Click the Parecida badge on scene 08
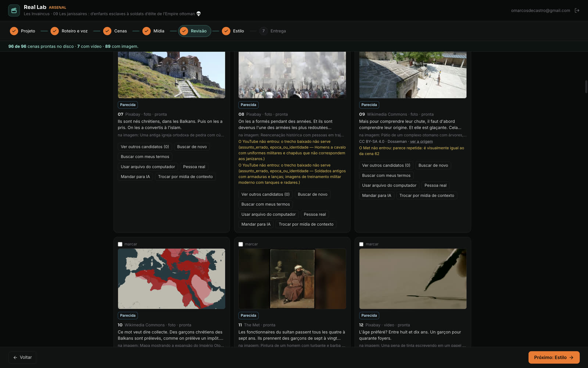588x368 pixels. (x=248, y=105)
